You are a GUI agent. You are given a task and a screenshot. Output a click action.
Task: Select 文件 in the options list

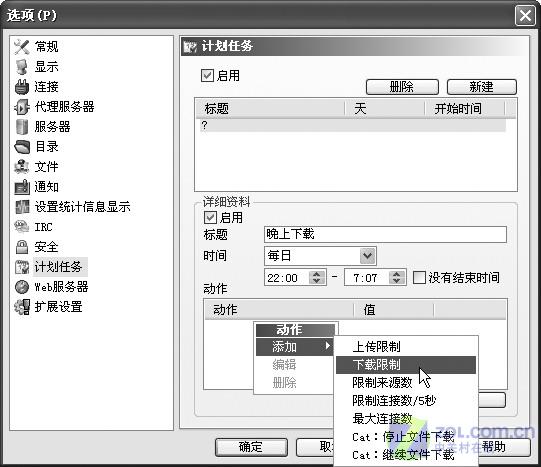(x=46, y=167)
